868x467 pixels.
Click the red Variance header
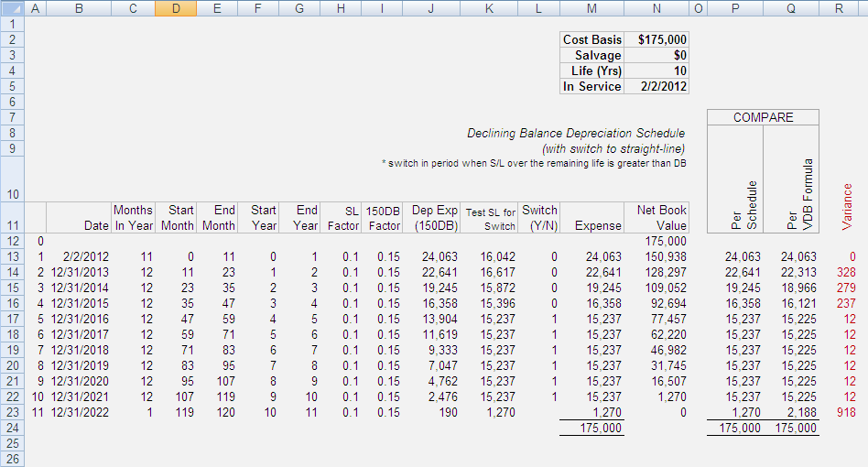pos(847,207)
